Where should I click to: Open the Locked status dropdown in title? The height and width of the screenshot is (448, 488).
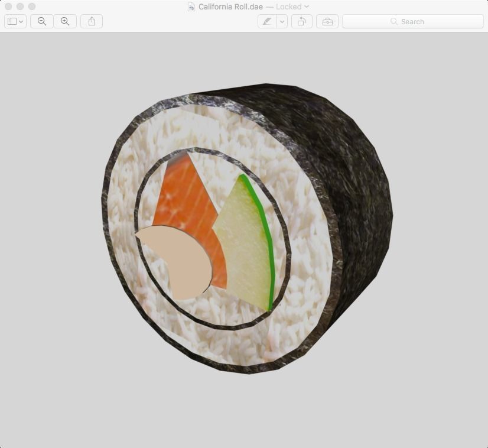pos(292,7)
